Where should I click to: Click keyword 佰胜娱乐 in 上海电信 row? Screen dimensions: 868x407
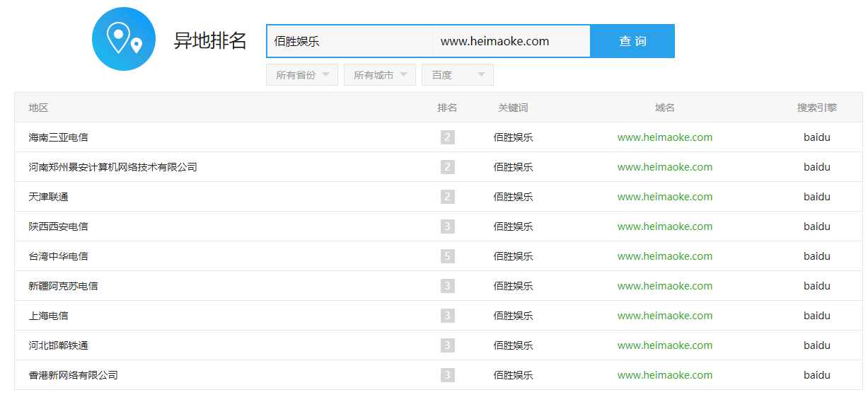pyautogui.click(x=513, y=316)
